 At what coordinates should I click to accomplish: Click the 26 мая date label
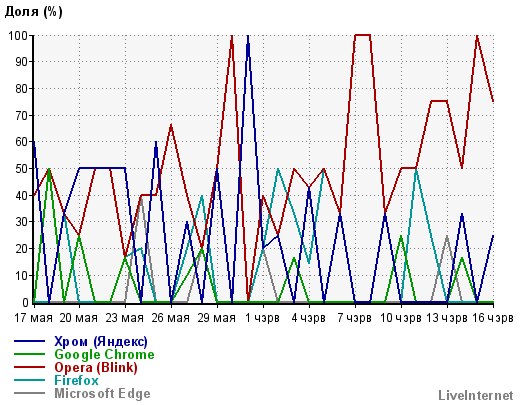tap(170, 318)
